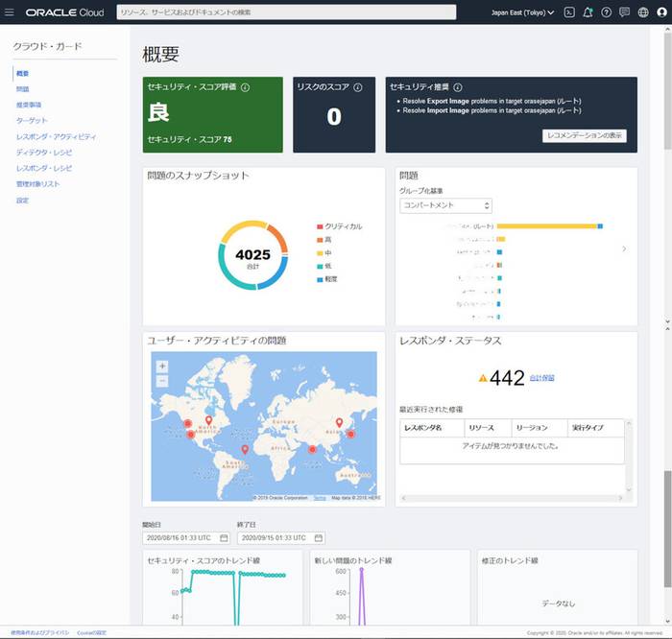Open the Japan East (Tokyo) region dropdown
The height and width of the screenshot is (639, 672).
(522, 12)
